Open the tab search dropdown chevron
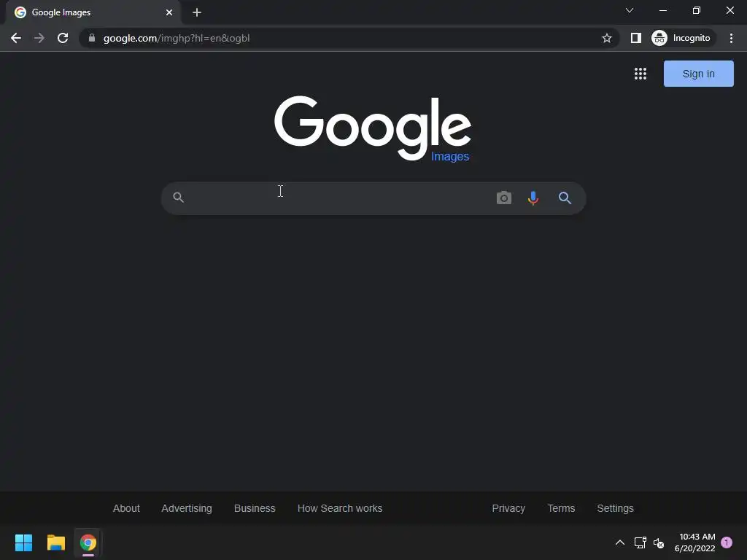This screenshot has width=747, height=560. (x=630, y=10)
